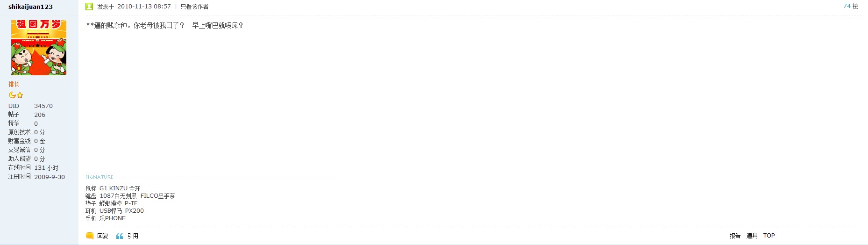
Task: Open the 道具 tools option
Action: [x=752, y=236]
